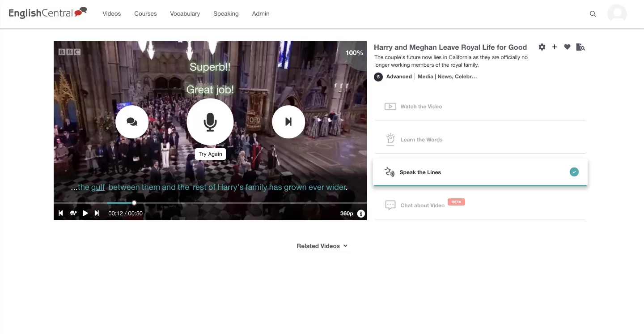
Task: Click the level 5 badge
Action: coord(378,77)
